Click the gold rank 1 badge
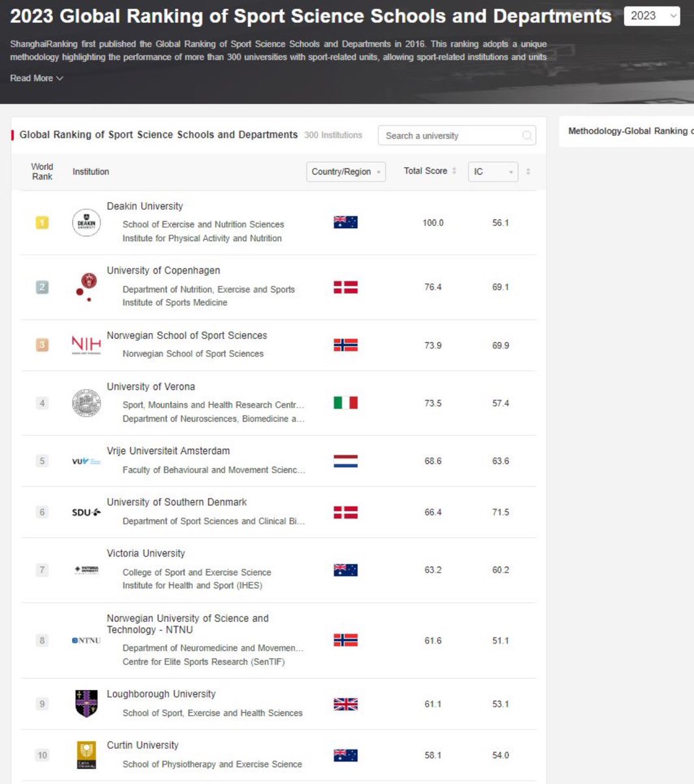This screenshot has width=694, height=784. [x=42, y=223]
